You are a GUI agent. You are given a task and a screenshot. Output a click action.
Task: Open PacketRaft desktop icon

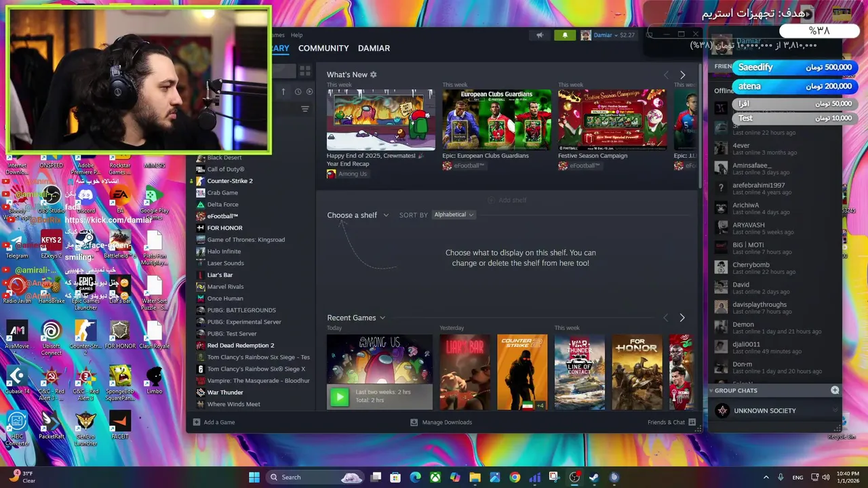[x=51, y=425]
